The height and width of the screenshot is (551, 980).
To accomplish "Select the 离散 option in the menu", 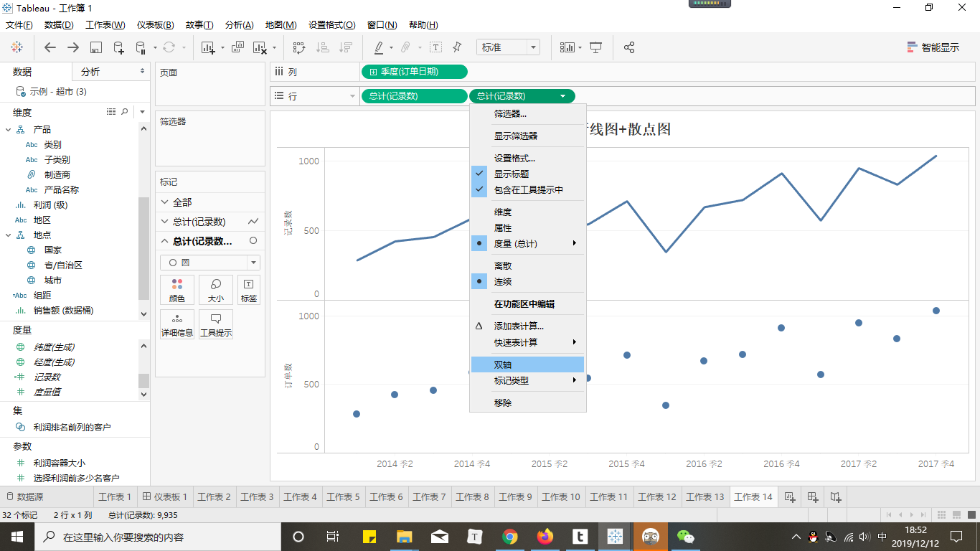I will [527, 265].
